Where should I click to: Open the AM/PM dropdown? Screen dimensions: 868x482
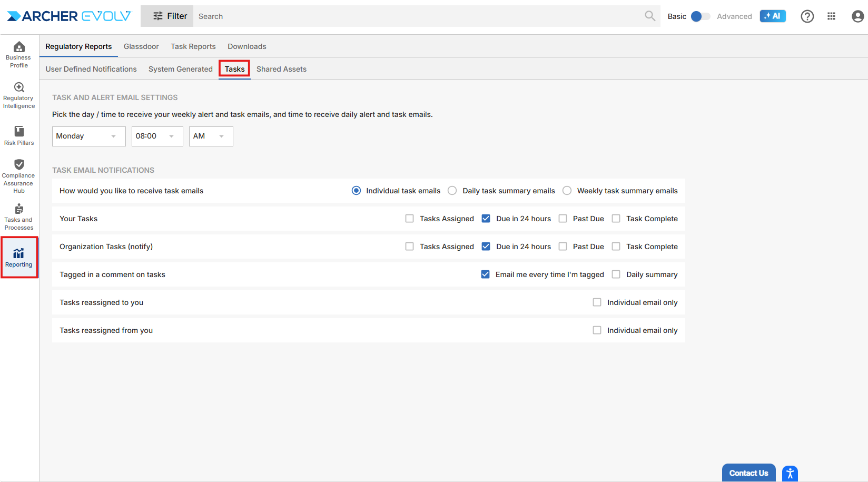[211, 136]
